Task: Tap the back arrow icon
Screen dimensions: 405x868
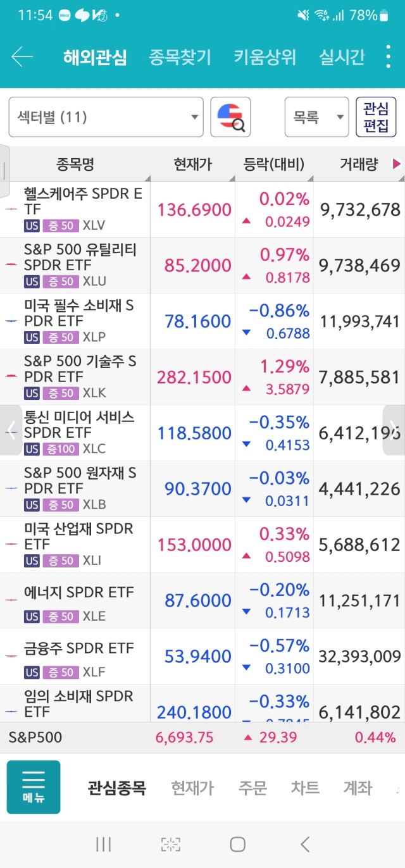Action: point(22,57)
